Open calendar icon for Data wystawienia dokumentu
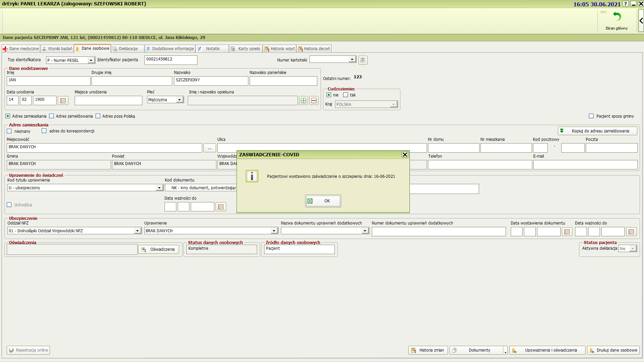Screen dimensions: 644x362 coord(567,232)
